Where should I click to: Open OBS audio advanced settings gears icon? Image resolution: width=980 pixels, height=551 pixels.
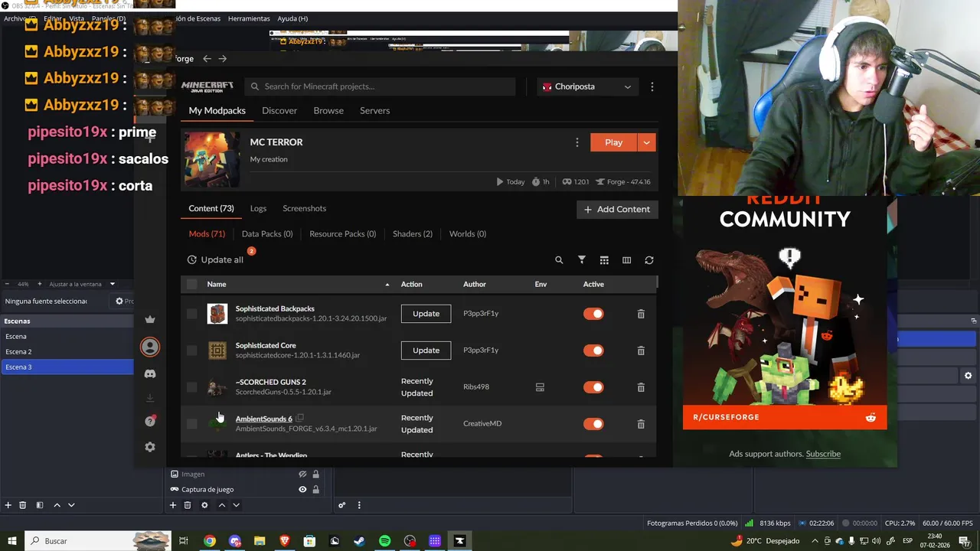pos(342,505)
